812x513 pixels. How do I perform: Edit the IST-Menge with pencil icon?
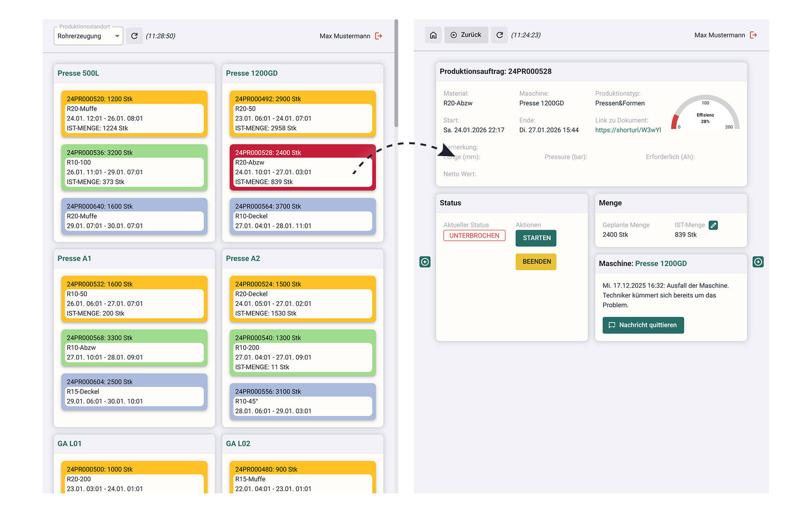click(713, 225)
